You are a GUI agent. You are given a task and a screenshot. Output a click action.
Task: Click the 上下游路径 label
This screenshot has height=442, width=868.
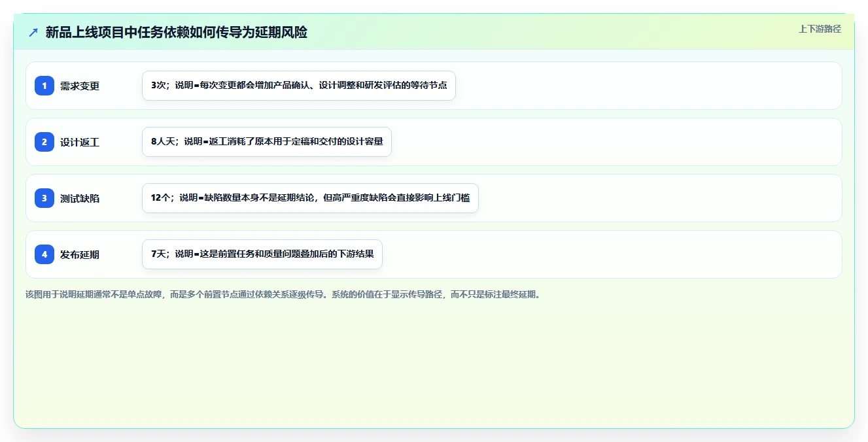(x=820, y=29)
